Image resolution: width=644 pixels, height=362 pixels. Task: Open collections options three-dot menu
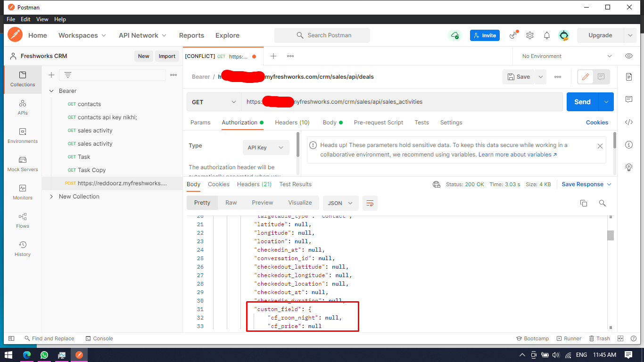(x=173, y=75)
